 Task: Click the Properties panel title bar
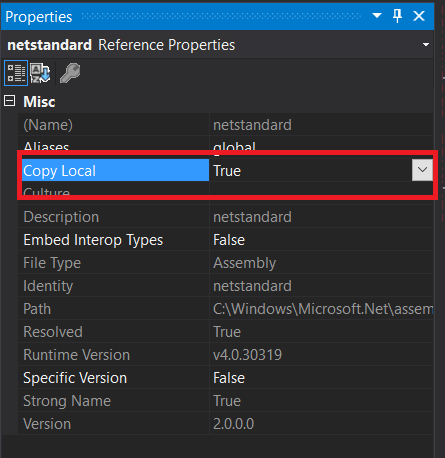(x=217, y=16)
